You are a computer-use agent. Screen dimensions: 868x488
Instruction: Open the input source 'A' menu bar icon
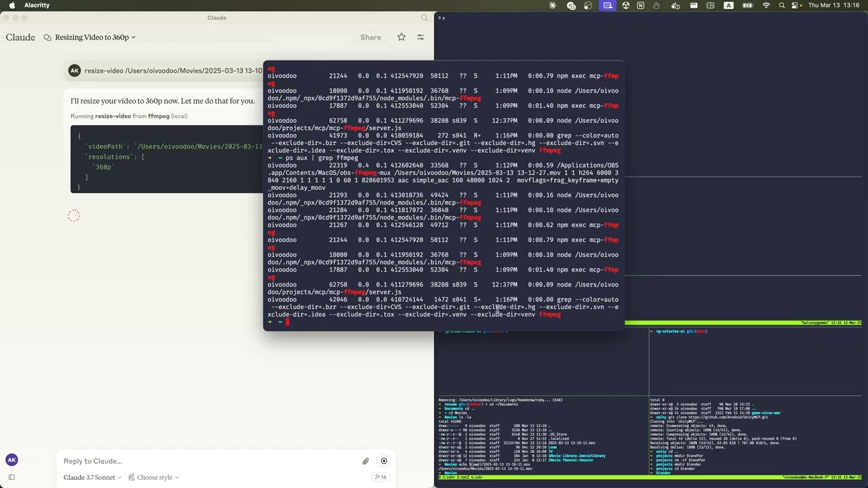[728, 5]
